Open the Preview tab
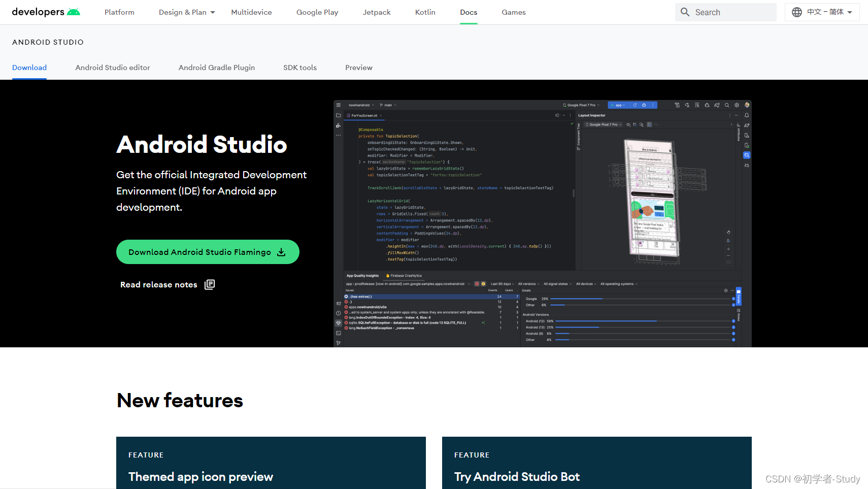The image size is (868, 489). pos(359,68)
